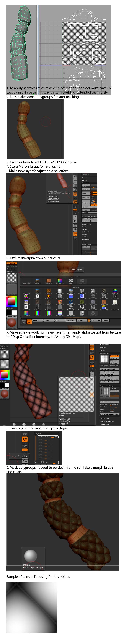Click the Actual size icon
This screenshot has width=121, height=644.
(75, 185)
